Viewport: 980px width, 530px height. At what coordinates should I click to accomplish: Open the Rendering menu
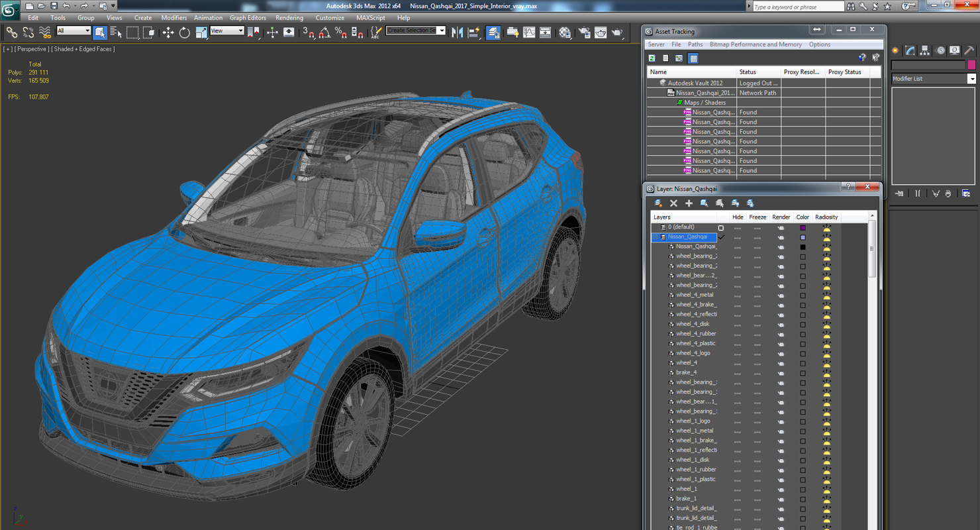[289, 18]
